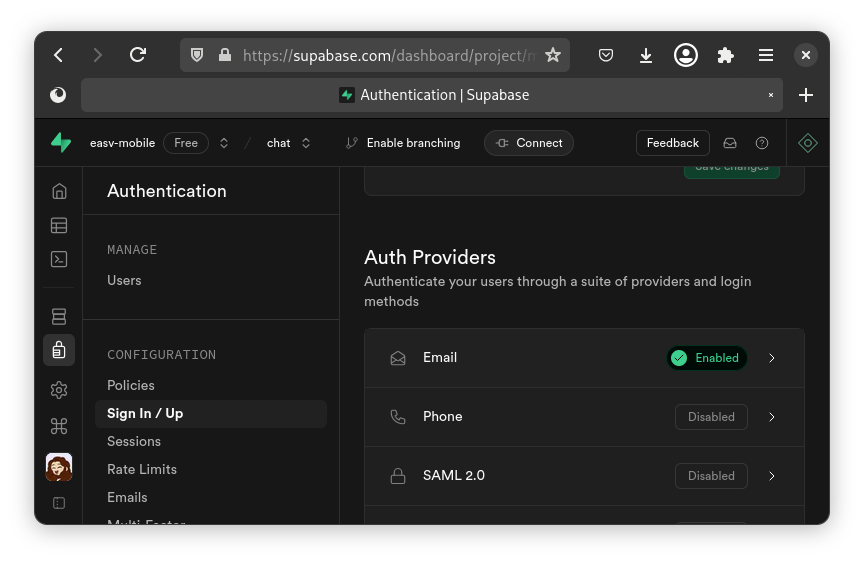
Task: View the site padlock security info
Action: click(225, 55)
